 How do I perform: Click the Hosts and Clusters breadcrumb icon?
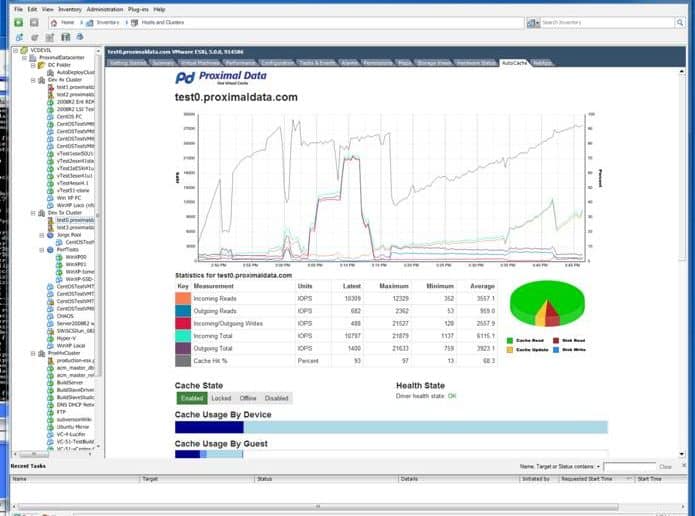134,23
